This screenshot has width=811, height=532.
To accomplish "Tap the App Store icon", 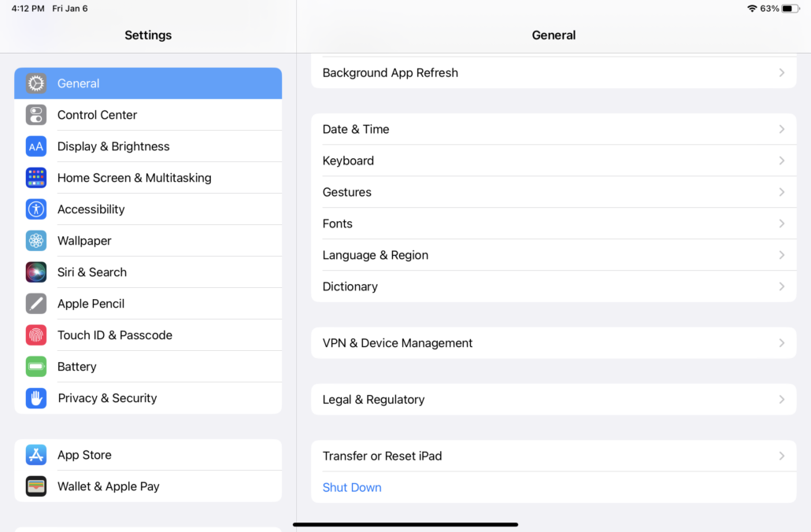I will (x=35, y=455).
